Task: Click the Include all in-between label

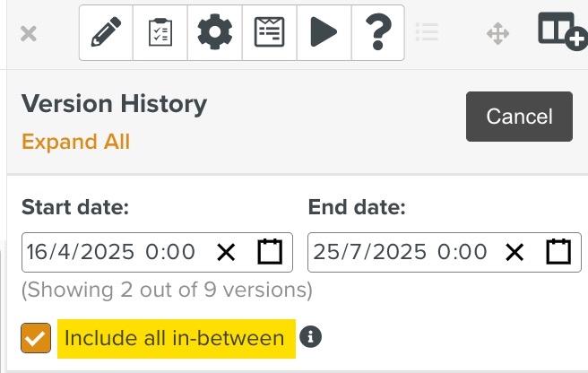Action: click(x=175, y=338)
